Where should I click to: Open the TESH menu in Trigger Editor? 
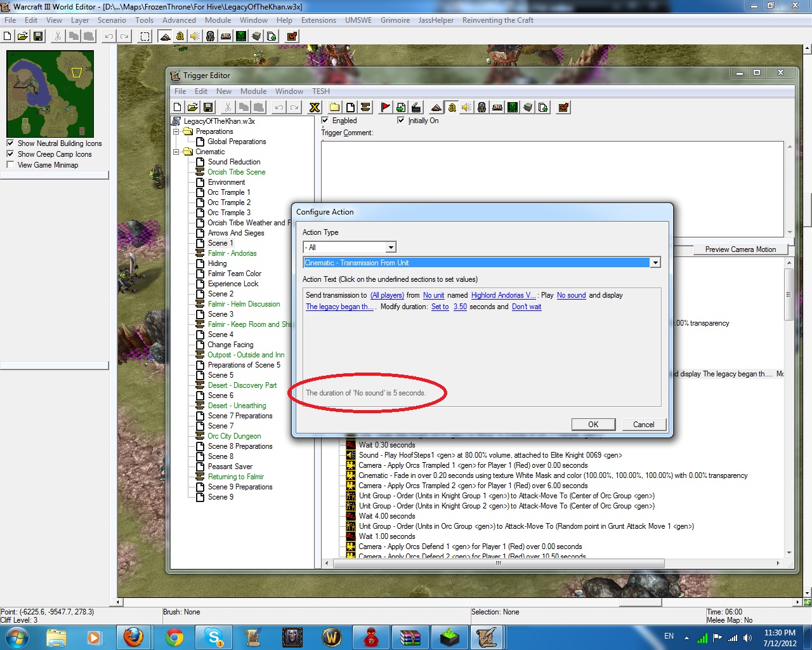point(320,91)
